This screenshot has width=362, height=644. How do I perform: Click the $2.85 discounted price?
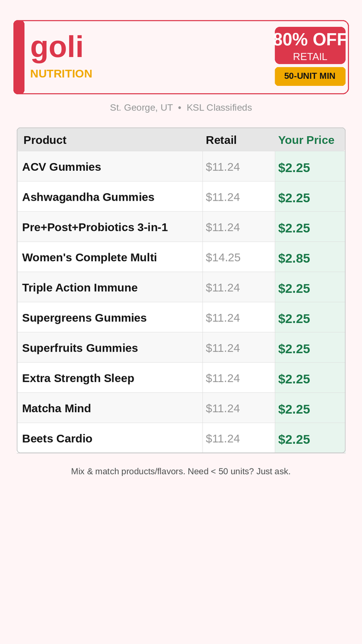point(294,258)
